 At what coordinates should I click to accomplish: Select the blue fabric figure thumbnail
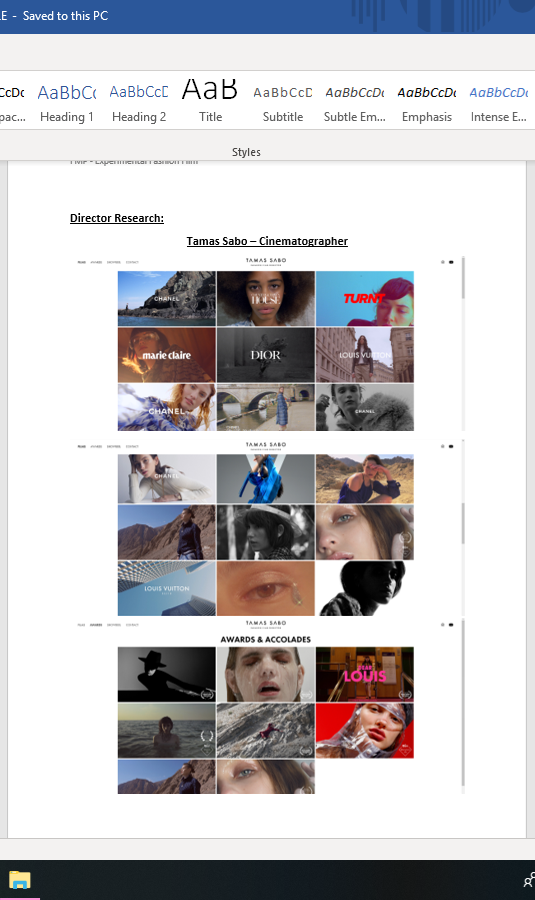point(265,479)
